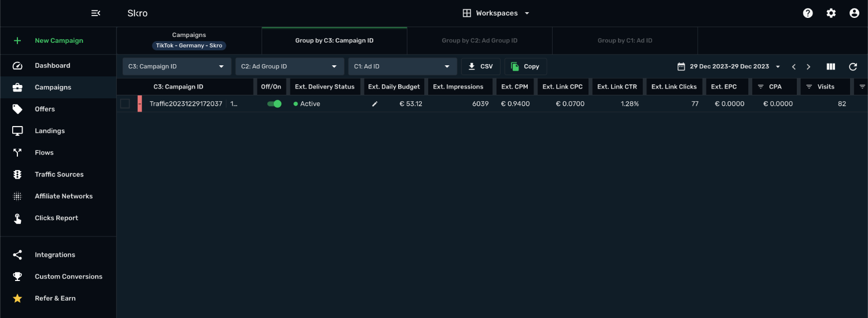This screenshot has height=318, width=868.
Task: Export the report as CSV
Action: tap(480, 66)
